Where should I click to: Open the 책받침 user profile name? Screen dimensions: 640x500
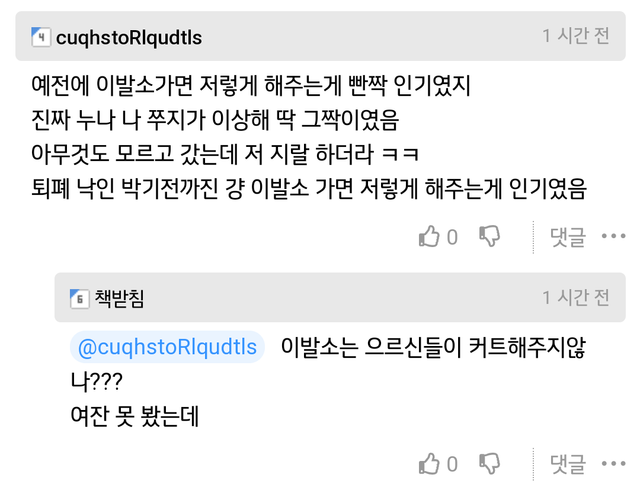click(x=119, y=298)
